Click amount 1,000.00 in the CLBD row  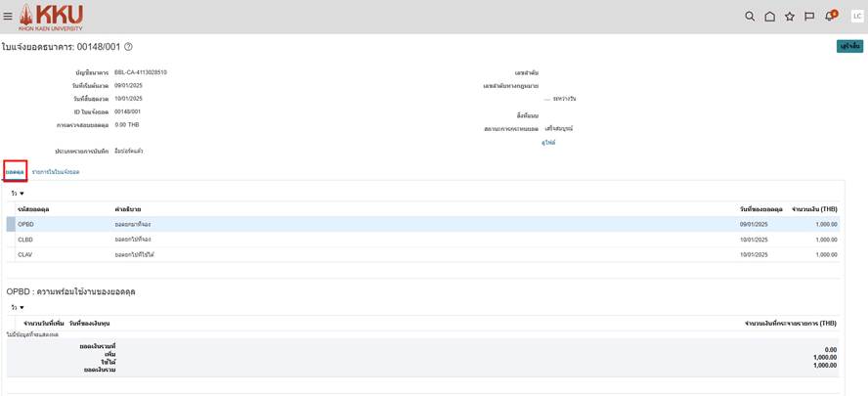tap(827, 240)
